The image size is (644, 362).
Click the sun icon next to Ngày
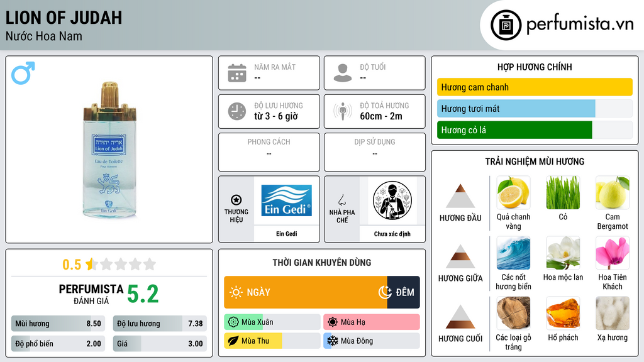coord(236,292)
